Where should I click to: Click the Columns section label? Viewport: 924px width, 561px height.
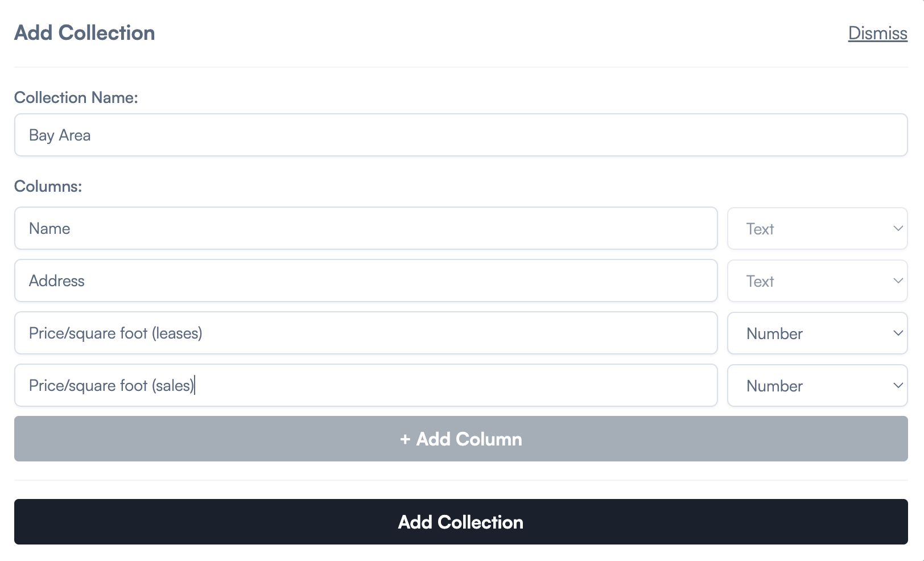click(x=48, y=187)
